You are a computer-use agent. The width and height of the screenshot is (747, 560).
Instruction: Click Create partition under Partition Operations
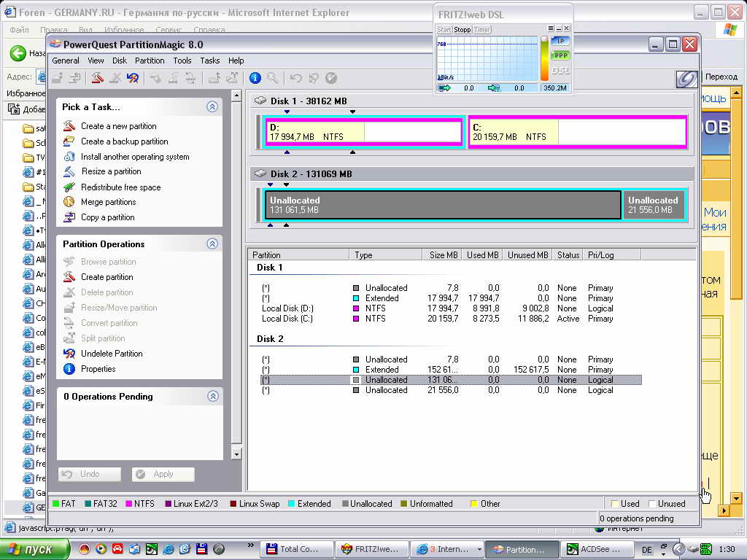pos(107,276)
